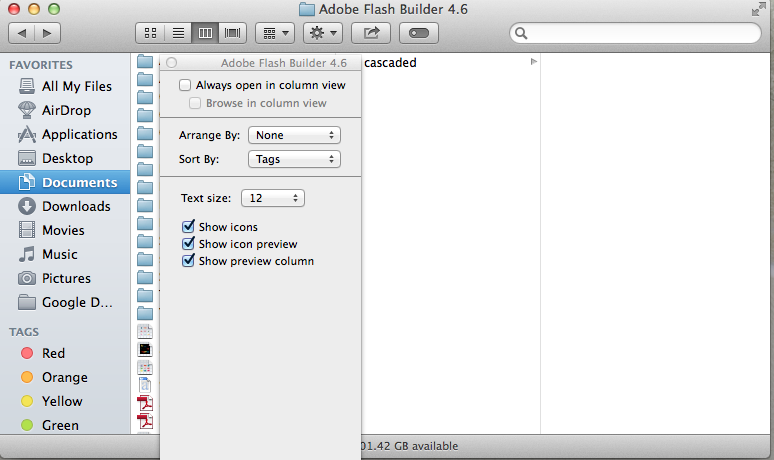Viewport: 774px width, 460px height.
Task: Open AirDrop from the sidebar
Action: click(x=65, y=110)
